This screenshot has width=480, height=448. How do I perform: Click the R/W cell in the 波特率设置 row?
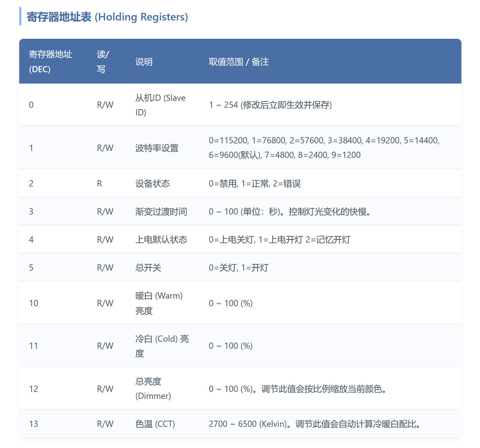pyautogui.click(x=105, y=148)
